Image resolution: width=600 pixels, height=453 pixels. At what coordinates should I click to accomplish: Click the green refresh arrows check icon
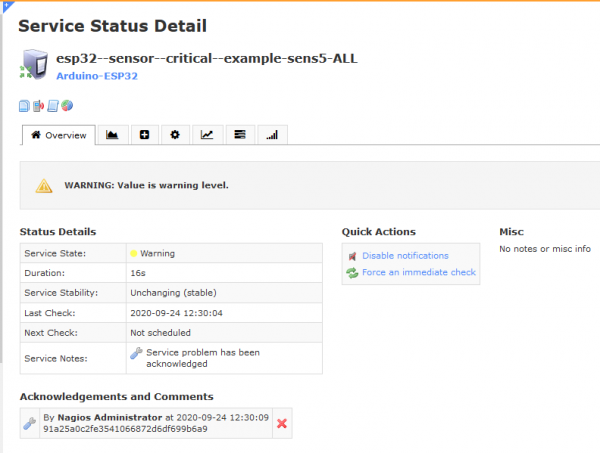click(x=352, y=272)
